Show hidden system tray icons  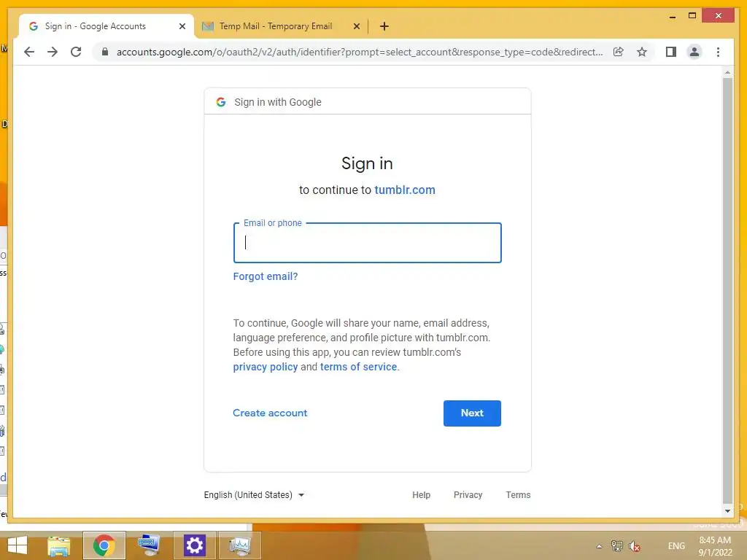tap(600, 546)
